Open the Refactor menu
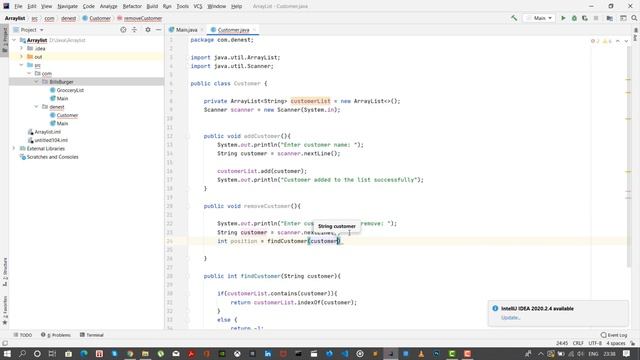The height and width of the screenshot is (360, 640). (132, 6)
